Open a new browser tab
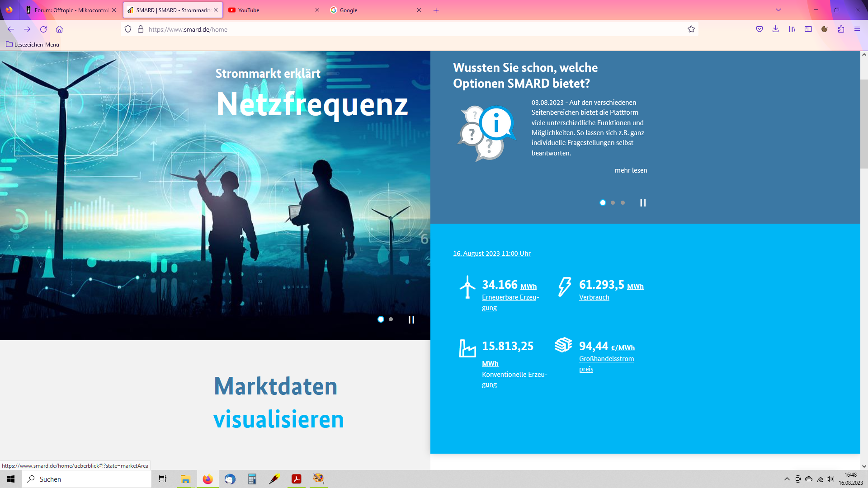The height and width of the screenshot is (488, 868). click(436, 10)
